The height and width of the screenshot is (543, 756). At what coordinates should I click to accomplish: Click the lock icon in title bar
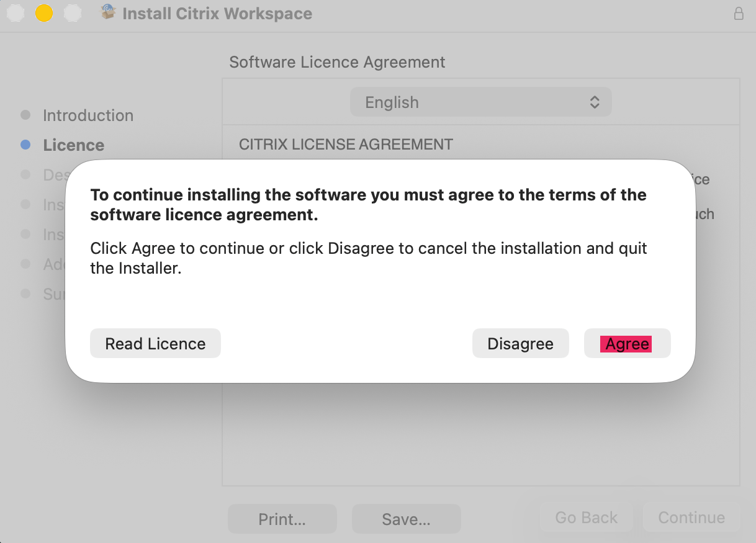tap(739, 14)
